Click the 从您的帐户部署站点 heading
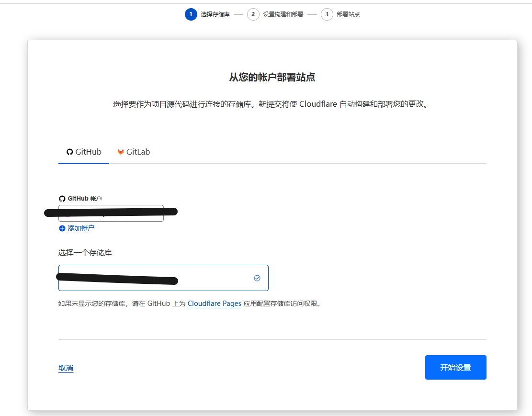Screen dimensions: 532x416 point(272,77)
